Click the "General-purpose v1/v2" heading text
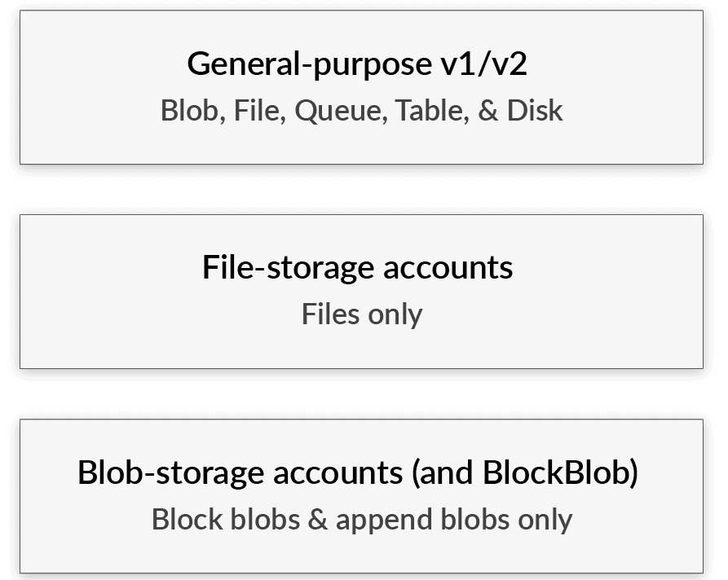 [x=357, y=64]
